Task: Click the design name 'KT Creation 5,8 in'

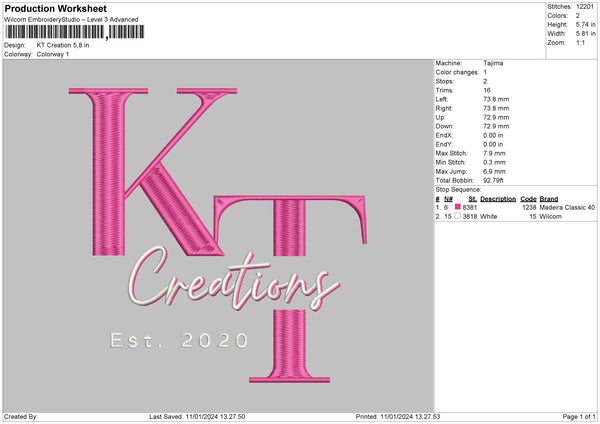Action: (x=63, y=45)
